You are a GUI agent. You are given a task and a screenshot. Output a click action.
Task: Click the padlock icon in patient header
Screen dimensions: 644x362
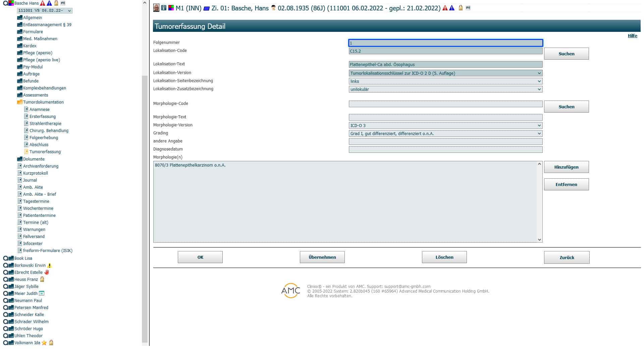pos(461,8)
